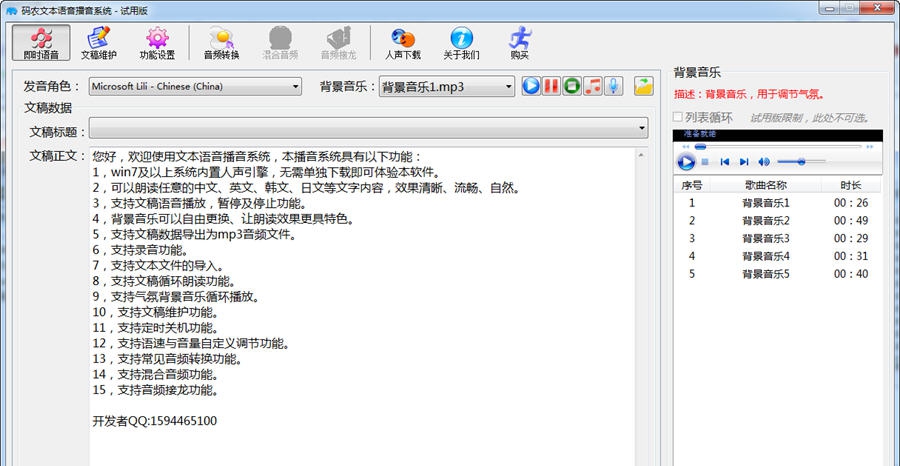Select 背景音乐2 in the song list

pos(766,220)
